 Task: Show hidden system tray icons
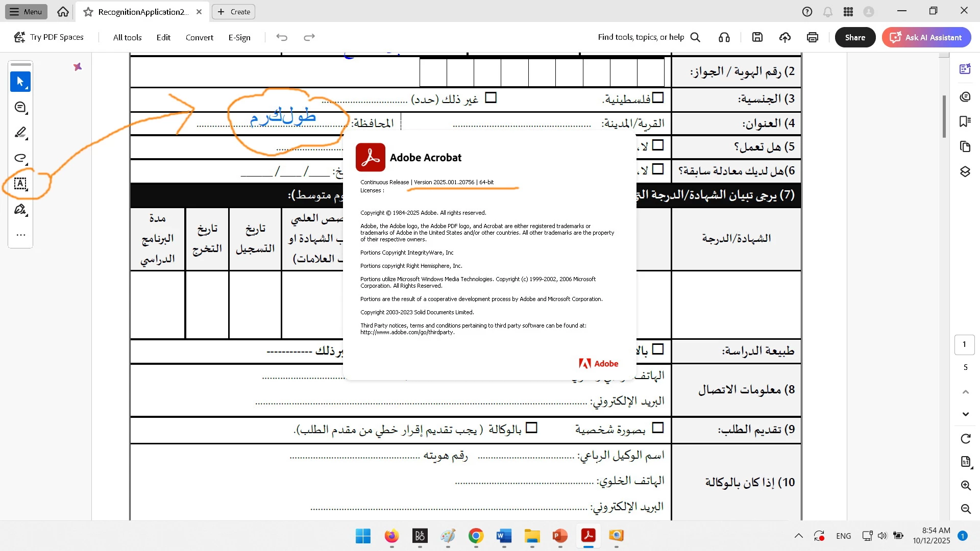pos(799,536)
